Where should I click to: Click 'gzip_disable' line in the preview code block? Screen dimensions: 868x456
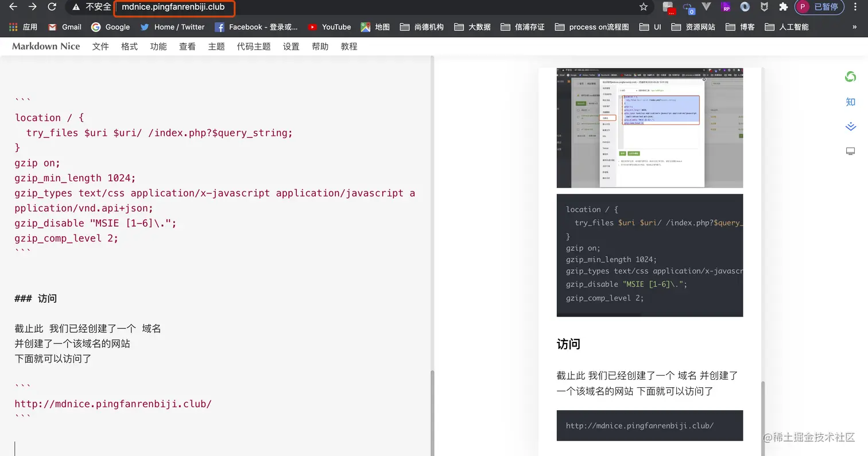626,284
